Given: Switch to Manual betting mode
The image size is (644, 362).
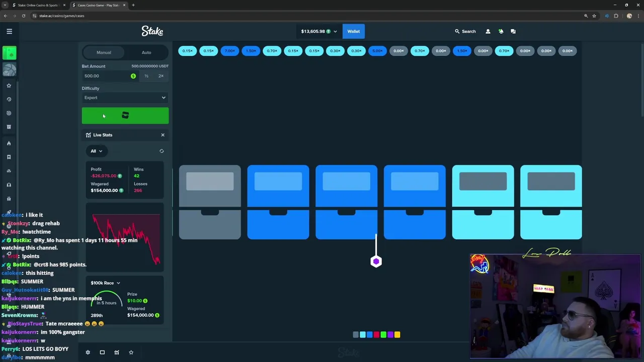Looking at the screenshot, I should tap(104, 52).
